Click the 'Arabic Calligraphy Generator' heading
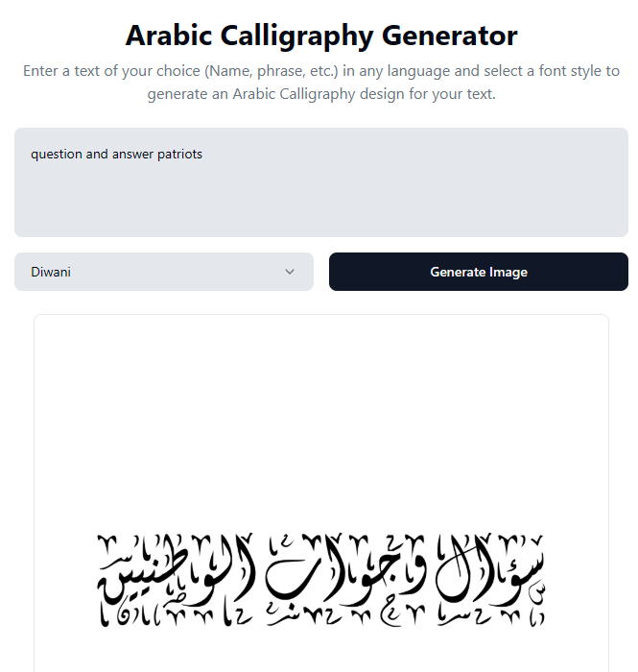The image size is (638, 672). click(x=320, y=36)
